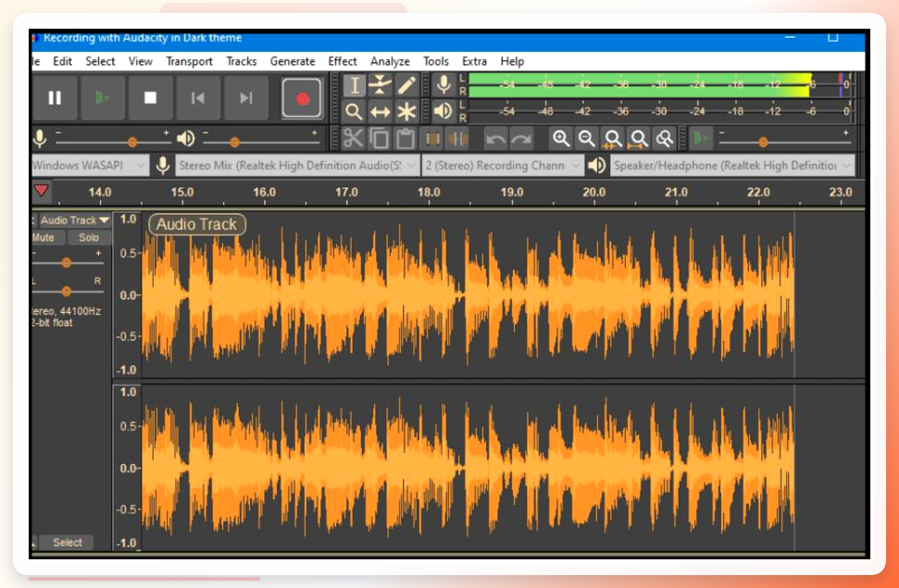Skip to start of track
The image size is (899, 588).
[x=198, y=98]
